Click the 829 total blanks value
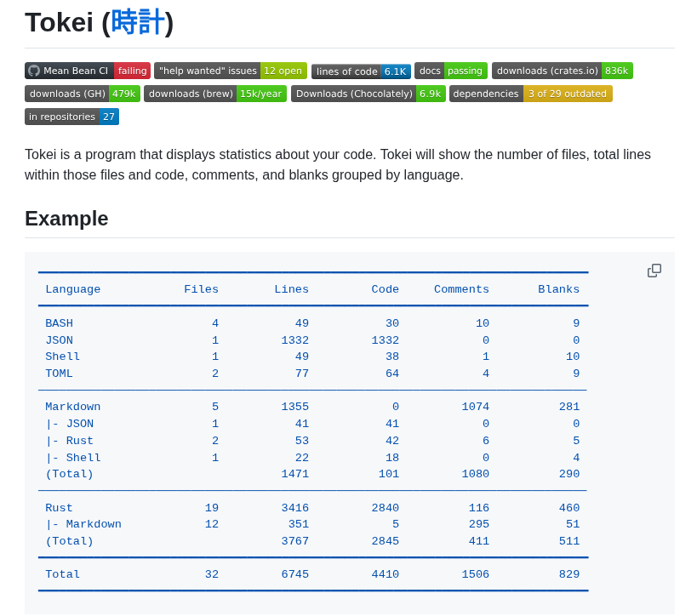This screenshot has height=616, width=697. pyautogui.click(x=569, y=574)
